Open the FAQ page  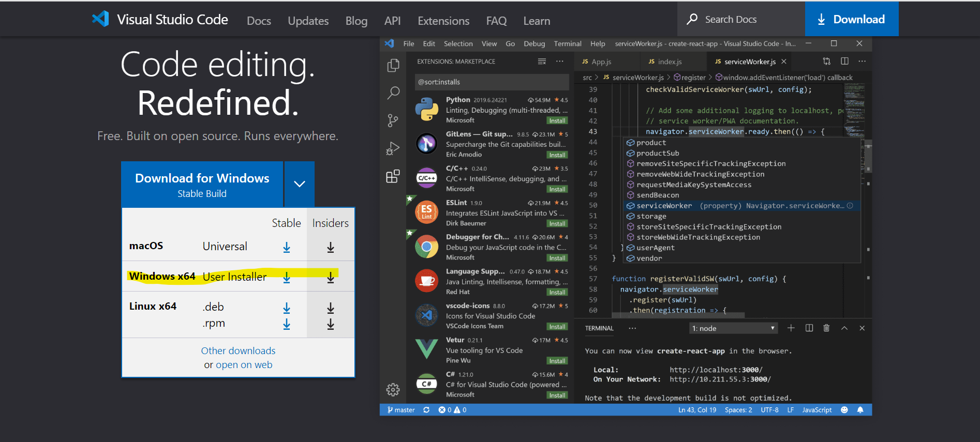496,21
